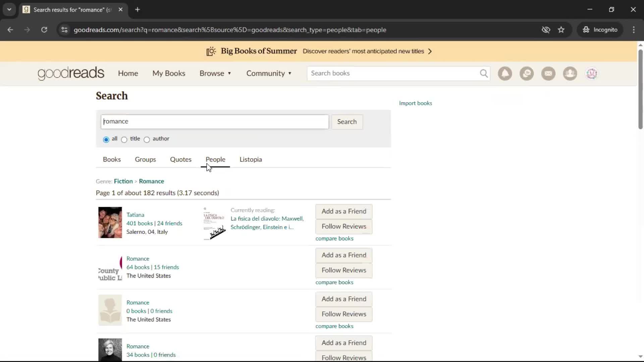644x362 pixels.
Task: Select the 'title' radio button
Action: pyautogui.click(x=124, y=139)
